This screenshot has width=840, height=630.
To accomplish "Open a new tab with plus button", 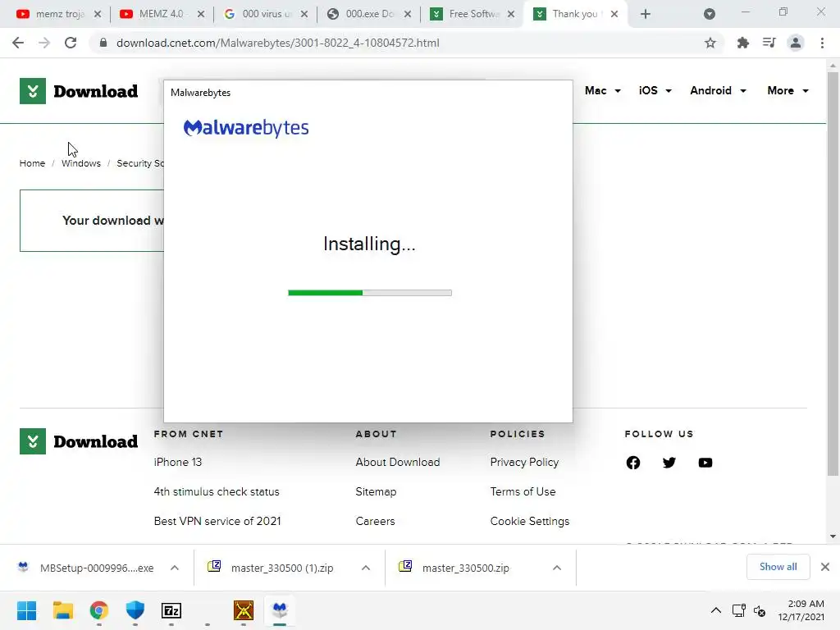I will coord(646,14).
